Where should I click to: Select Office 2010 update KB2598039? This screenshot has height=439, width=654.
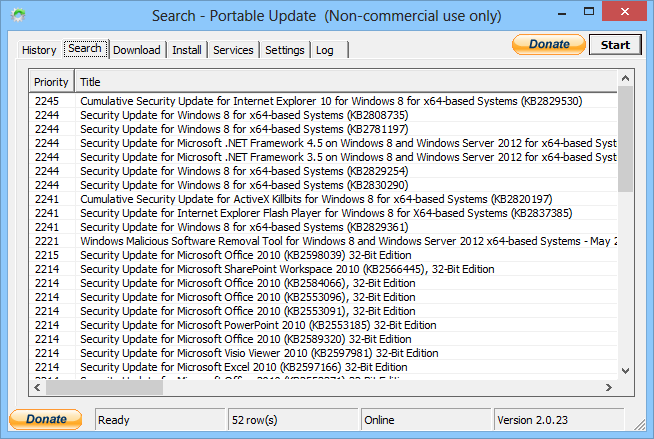[x=323, y=255]
